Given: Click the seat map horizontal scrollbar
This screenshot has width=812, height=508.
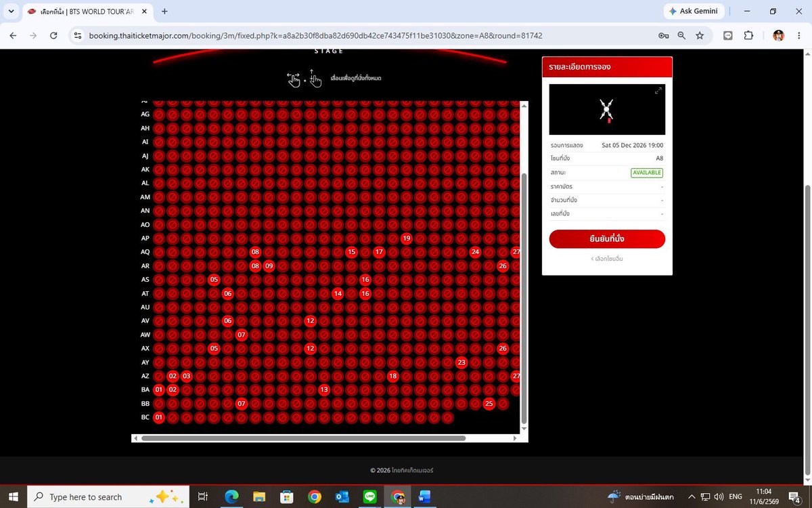Looking at the screenshot, I should (x=303, y=438).
